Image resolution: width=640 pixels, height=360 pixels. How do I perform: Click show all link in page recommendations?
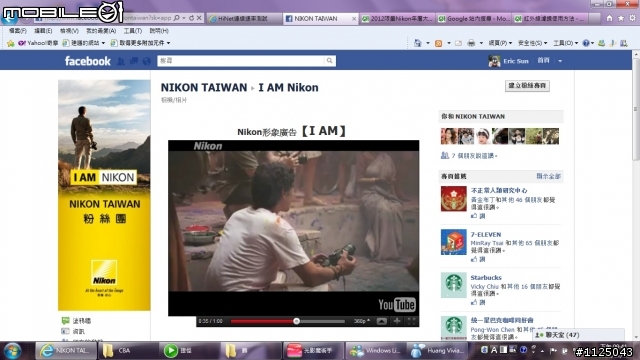pos(548,176)
